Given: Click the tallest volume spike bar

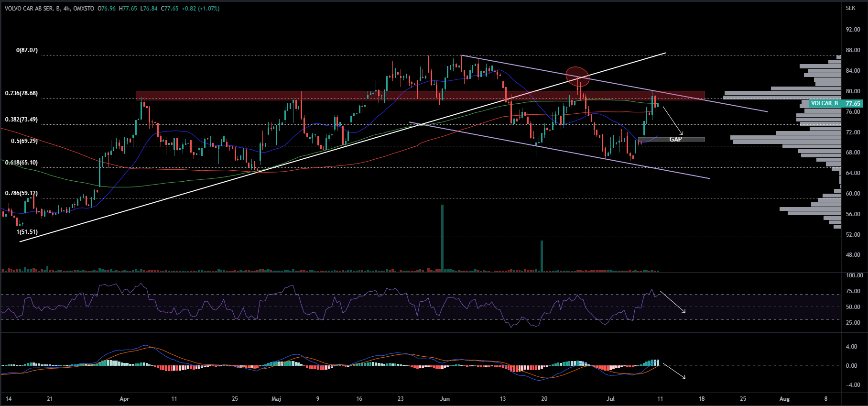Looking at the screenshot, I should pos(442,239).
